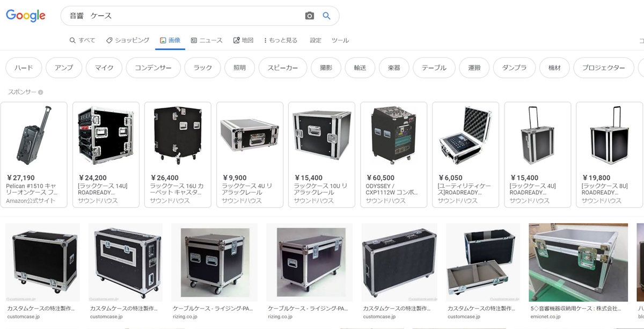
Task: Filter by 運搬 chip
Action: 474,68
